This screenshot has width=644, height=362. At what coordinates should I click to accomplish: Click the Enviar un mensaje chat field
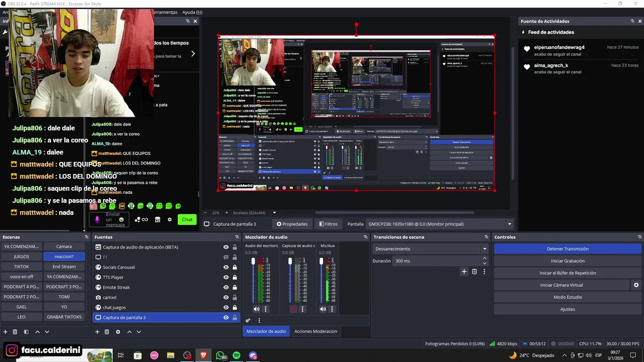(x=110, y=220)
